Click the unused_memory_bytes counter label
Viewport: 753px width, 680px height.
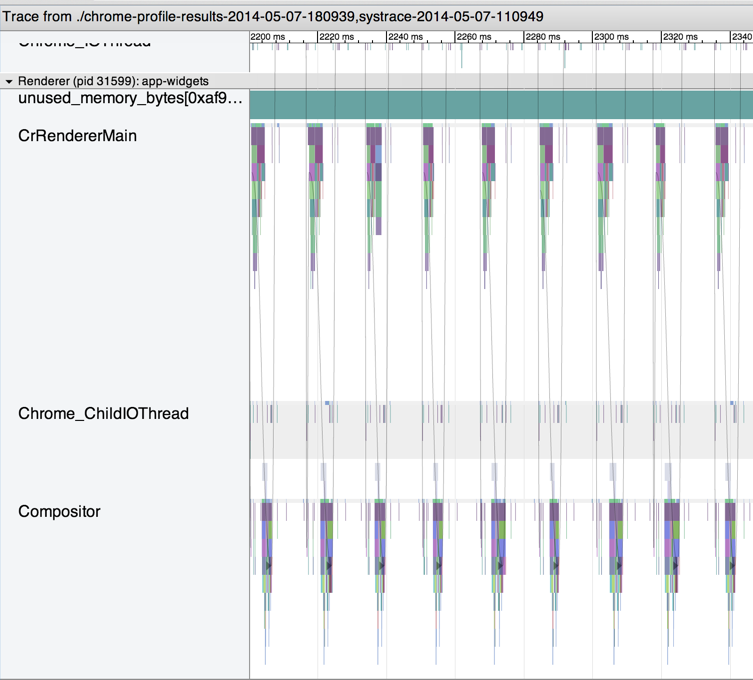pos(129,98)
